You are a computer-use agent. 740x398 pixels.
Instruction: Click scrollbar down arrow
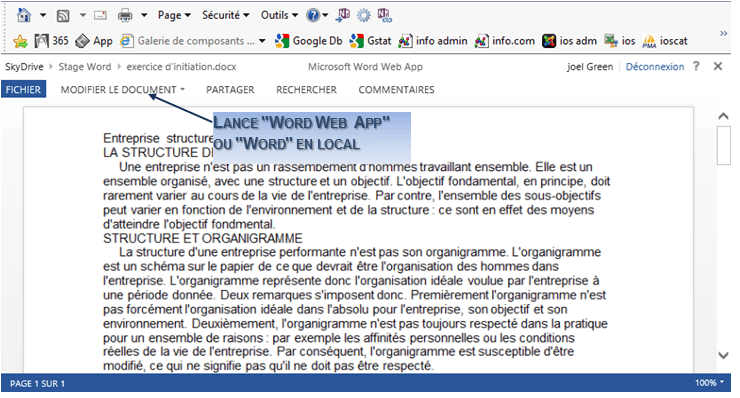(x=723, y=356)
